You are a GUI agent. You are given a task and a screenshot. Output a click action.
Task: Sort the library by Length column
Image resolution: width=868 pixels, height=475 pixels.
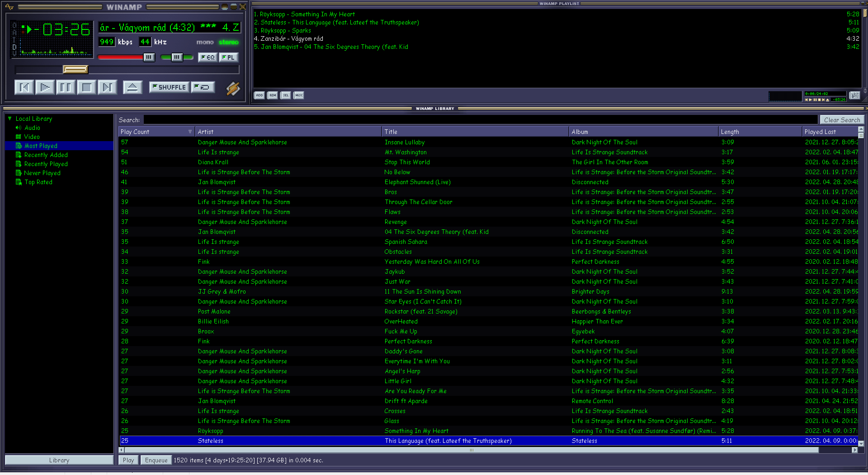click(x=760, y=132)
